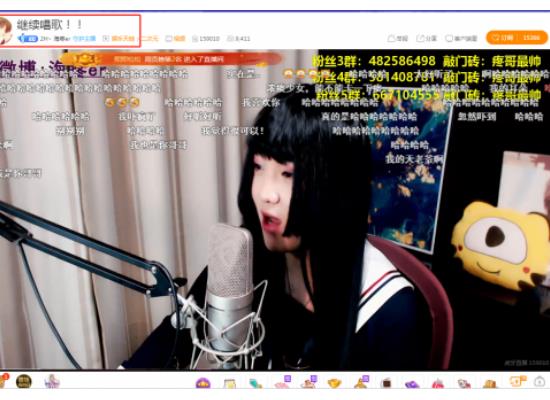
Task: Select the teal rocket gift icon
Action: (255, 383)
